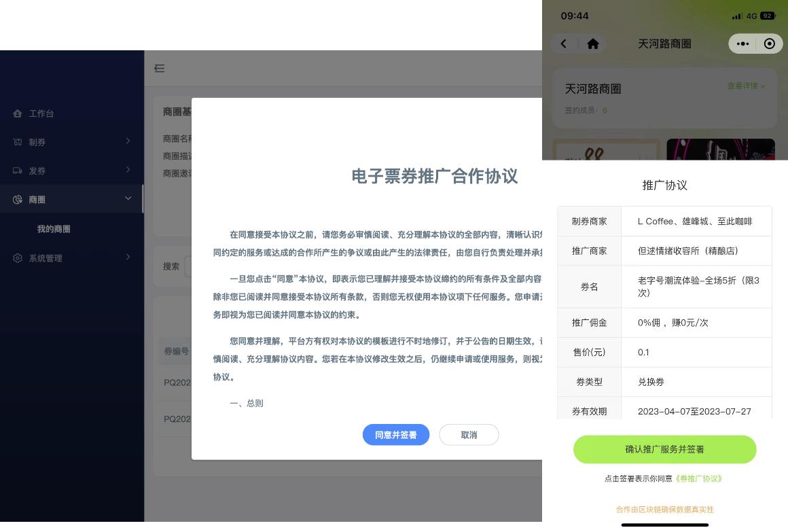
Task: Open the three-dot more menu capsule
Action: 743,43
